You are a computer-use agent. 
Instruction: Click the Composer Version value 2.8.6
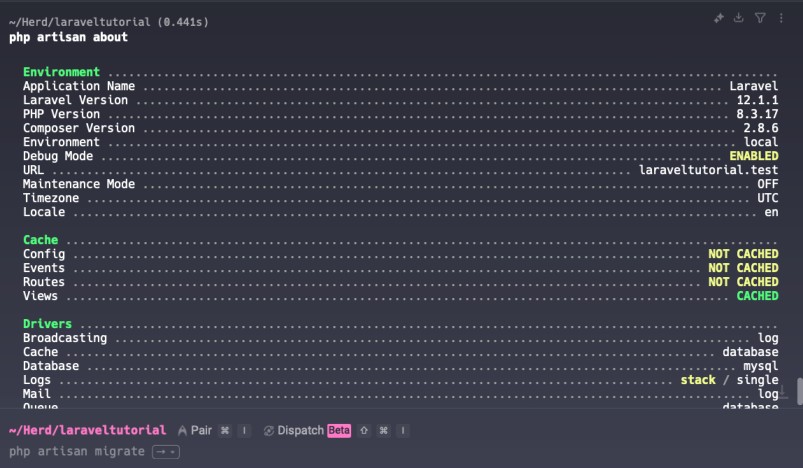761,128
